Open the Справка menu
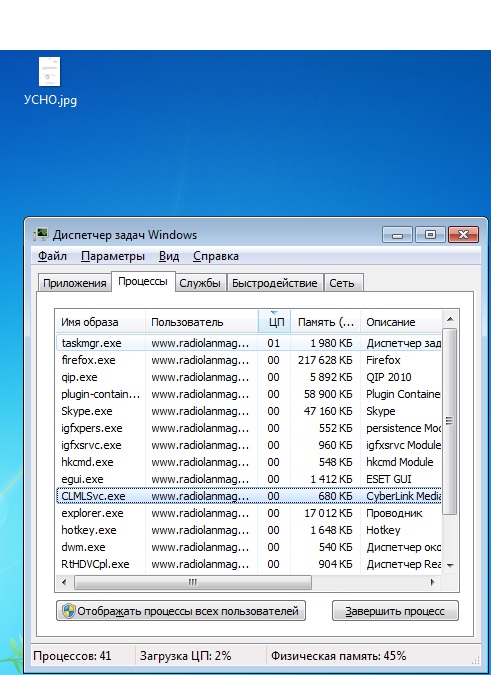Viewport: 491px width, 675px height. (x=216, y=256)
